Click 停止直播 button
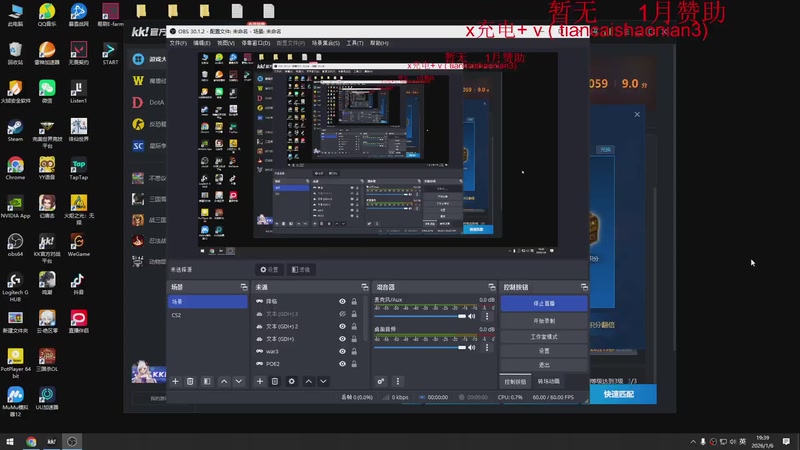This screenshot has height=450, width=800. pyautogui.click(x=544, y=303)
